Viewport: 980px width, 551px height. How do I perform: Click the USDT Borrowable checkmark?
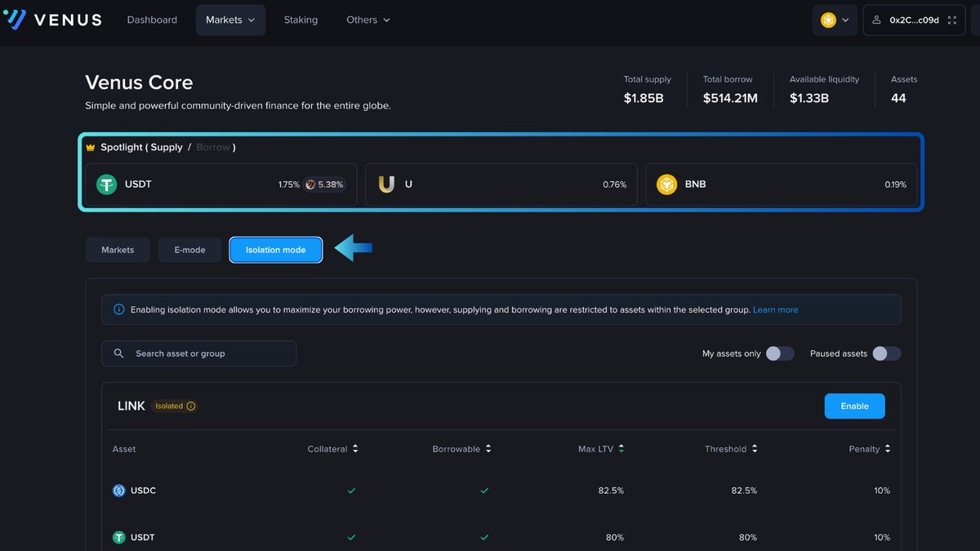point(484,537)
